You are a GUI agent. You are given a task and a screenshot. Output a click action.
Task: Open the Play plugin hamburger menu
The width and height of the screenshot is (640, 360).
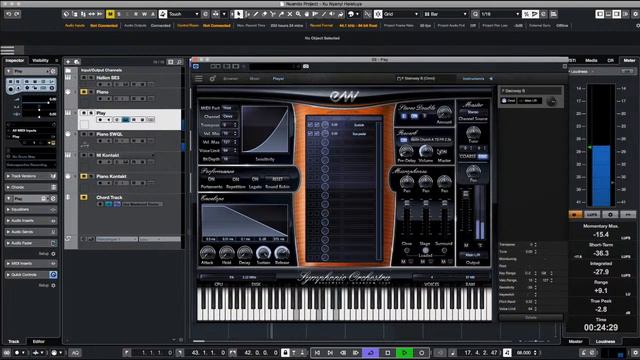[199, 78]
